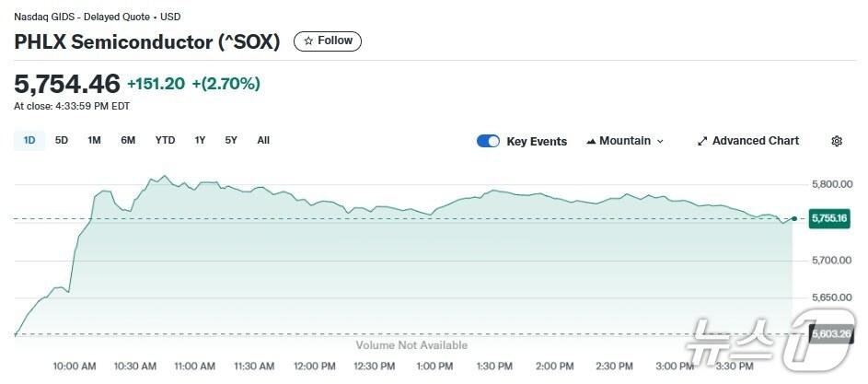Toggle the Key Events switch off

click(488, 142)
